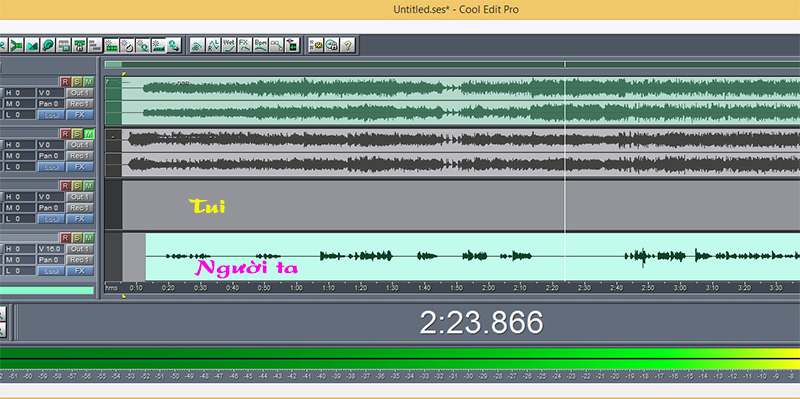
Task: Open Out 1 output selector on green waveform track
Action: point(80,93)
